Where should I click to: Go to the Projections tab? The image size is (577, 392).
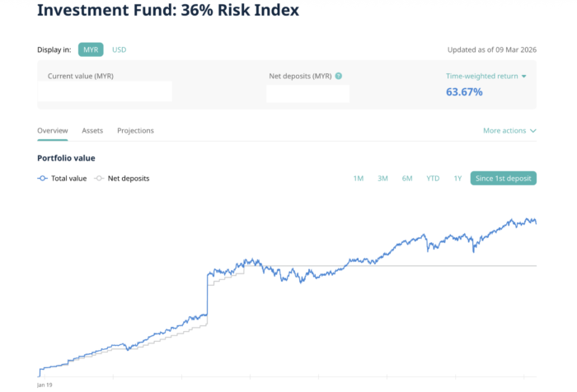tap(135, 131)
